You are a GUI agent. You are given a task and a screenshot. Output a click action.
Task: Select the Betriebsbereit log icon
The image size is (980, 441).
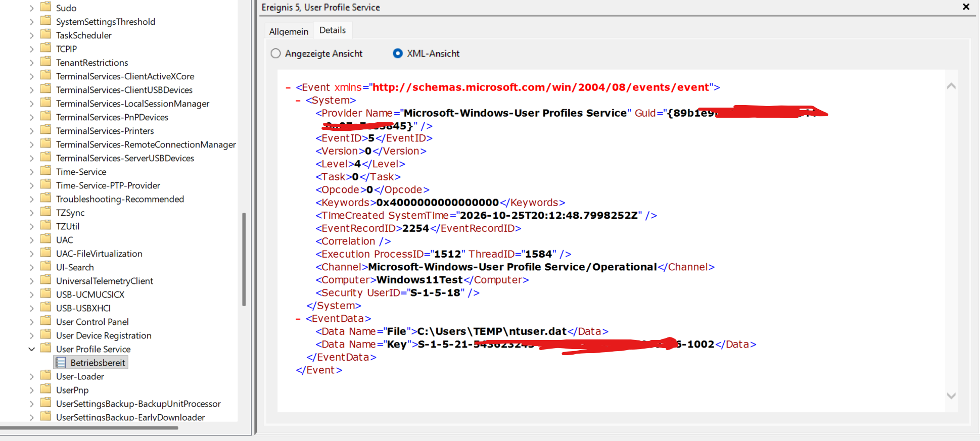(x=61, y=363)
